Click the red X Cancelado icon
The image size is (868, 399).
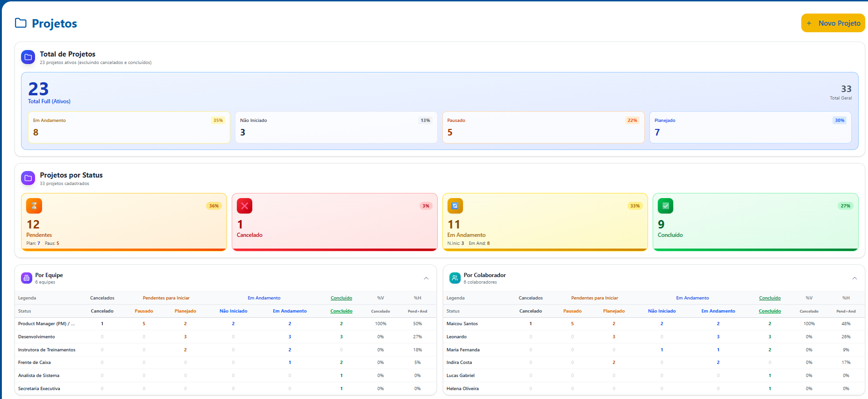click(244, 206)
